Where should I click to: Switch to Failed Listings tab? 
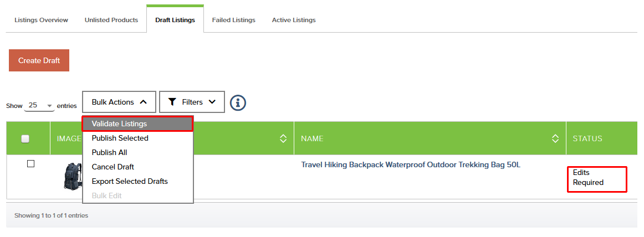234,20
